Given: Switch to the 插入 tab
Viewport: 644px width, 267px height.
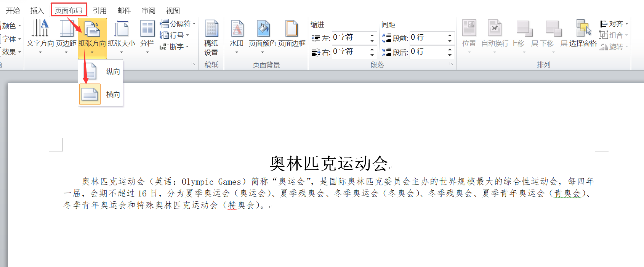Looking at the screenshot, I should pos(37,10).
